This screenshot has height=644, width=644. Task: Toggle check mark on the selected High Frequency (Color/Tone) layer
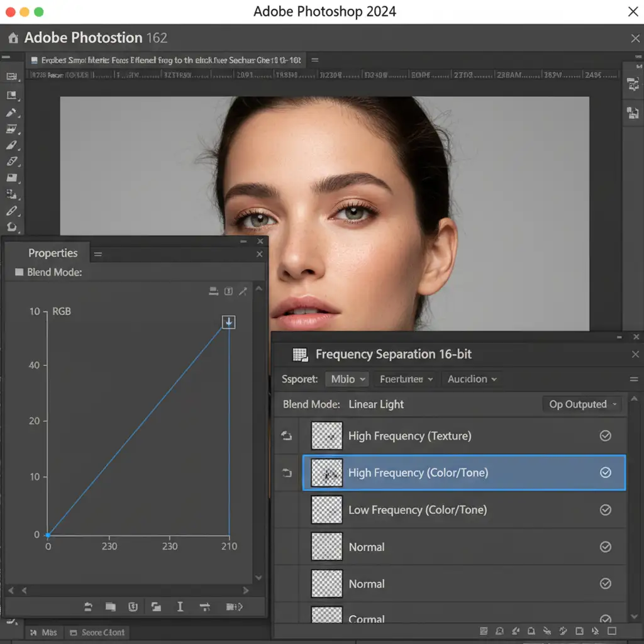[605, 473]
